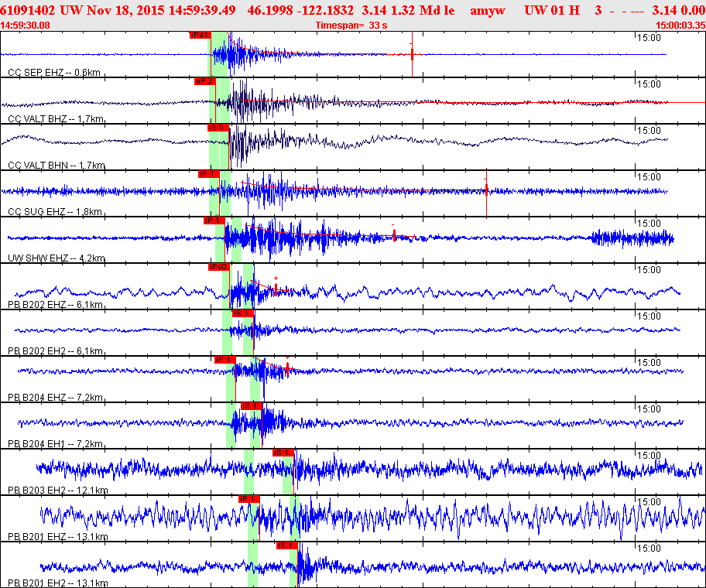Screen dimensions: 706x588
Task: Click event ID 61091402 in the header
Action: point(28,10)
